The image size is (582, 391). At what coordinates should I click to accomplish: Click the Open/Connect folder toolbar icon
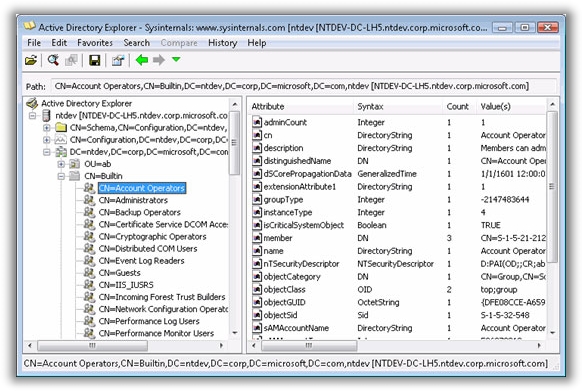(x=31, y=60)
